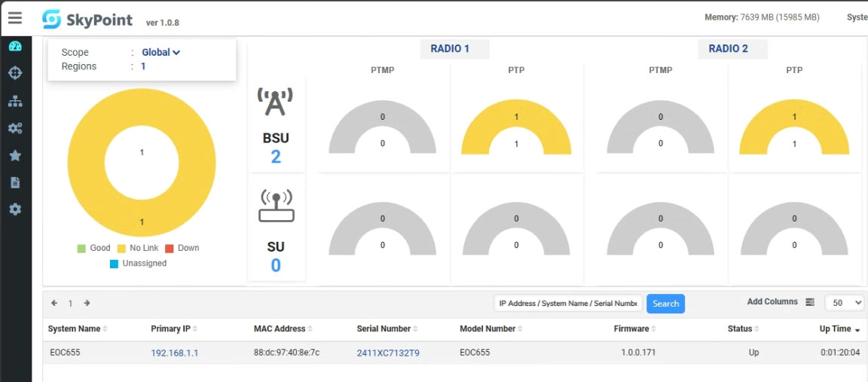Open the settings gear sidebar icon
This screenshot has height=382, width=868.
pyautogui.click(x=15, y=209)
